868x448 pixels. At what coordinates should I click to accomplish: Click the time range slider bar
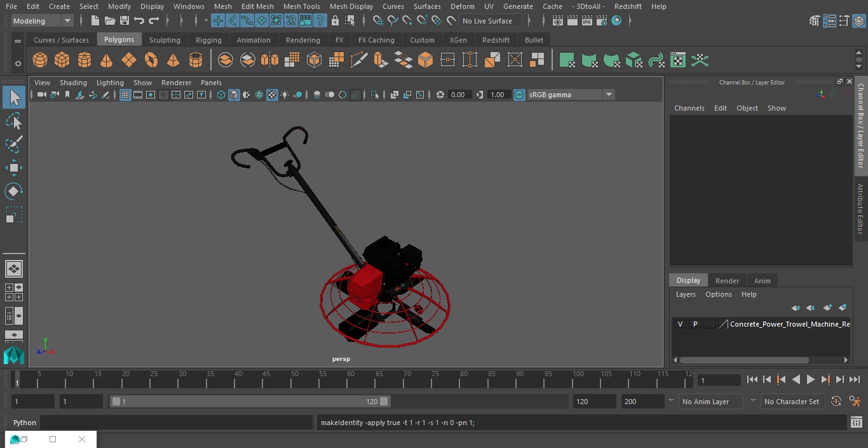(x=250, y=402)
